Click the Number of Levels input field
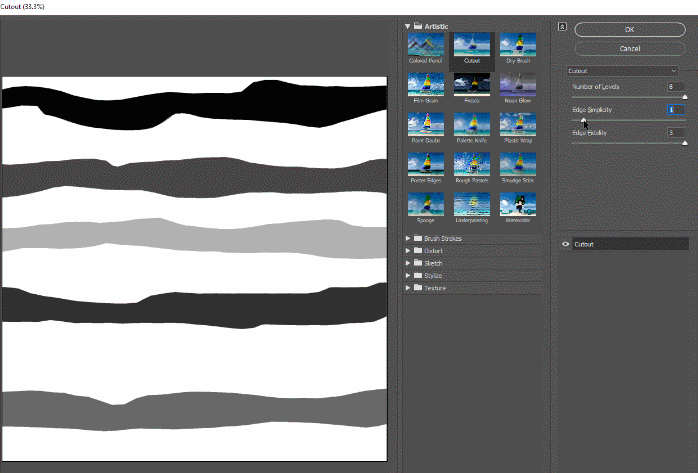The width and height of the screenshot is (698, 473). coord(677,87)
